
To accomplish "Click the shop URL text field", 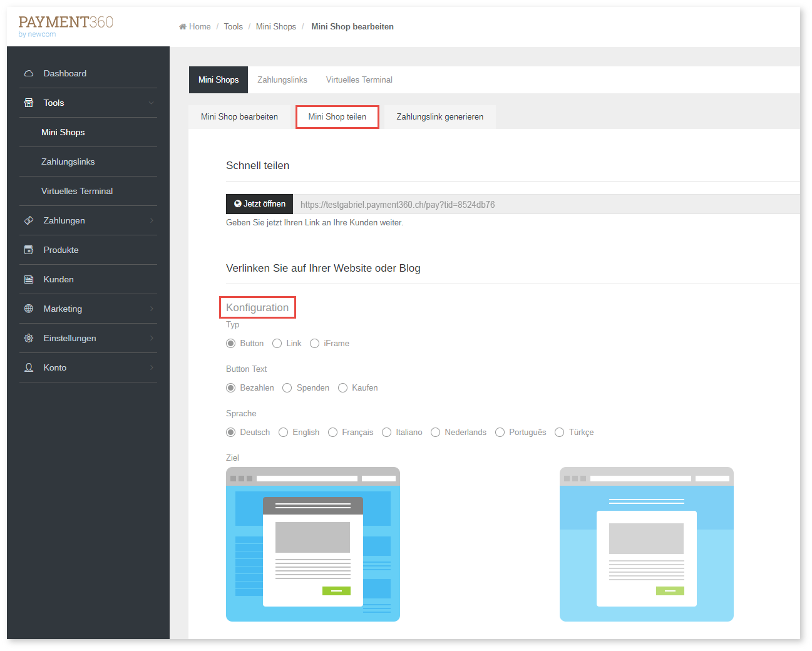I will [545, 205].
